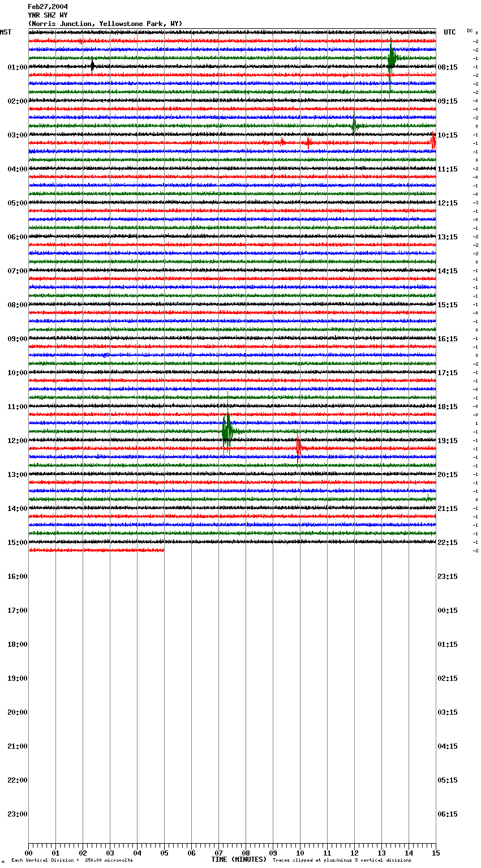Click the red burst at the end of the 10:15 row
The width and height of the screenshot is (481, 868).
pyautogui.click(x=433, y=141)
